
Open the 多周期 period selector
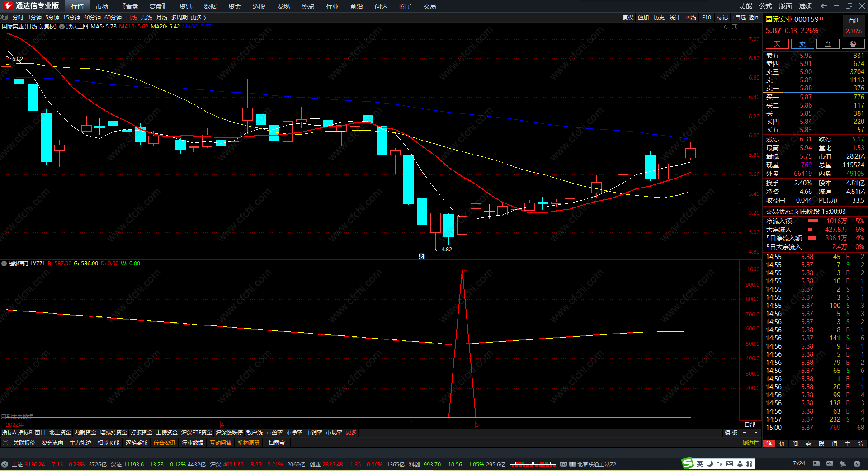tap(179, 18)
